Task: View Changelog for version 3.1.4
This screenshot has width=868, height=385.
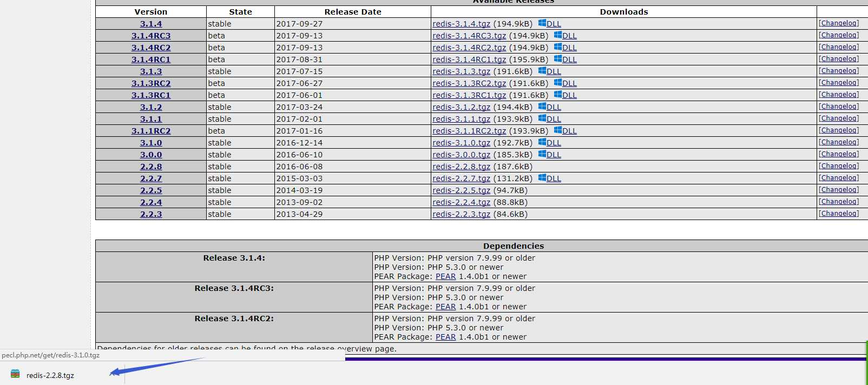Action: point(839,23)
